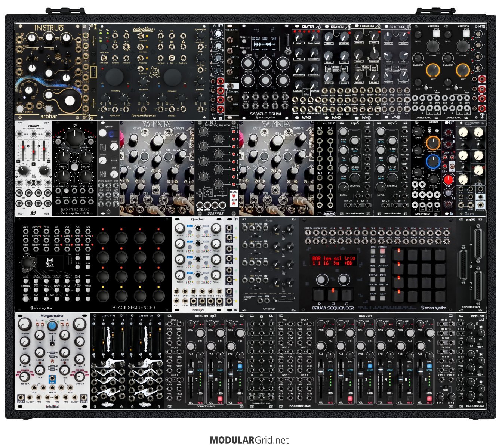499x448 pixels.
Task: Click the double arrow on second Lapsus Os
Action: (145, 339)
